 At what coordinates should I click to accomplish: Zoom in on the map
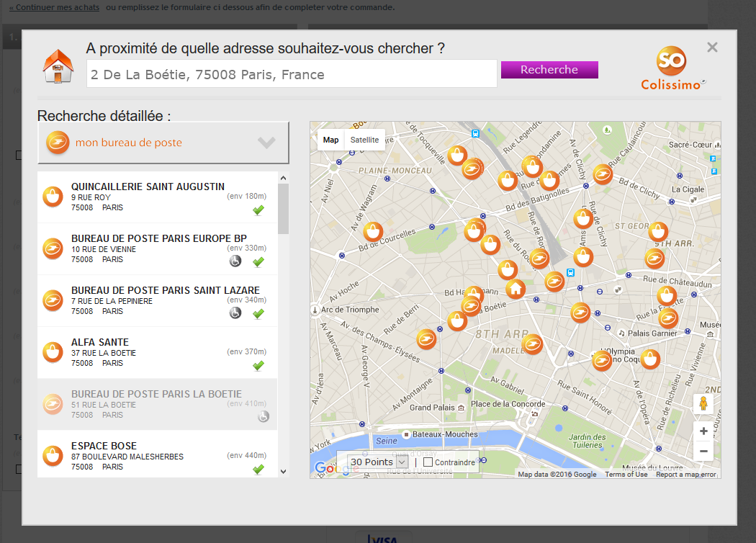[x=703, y=431]
